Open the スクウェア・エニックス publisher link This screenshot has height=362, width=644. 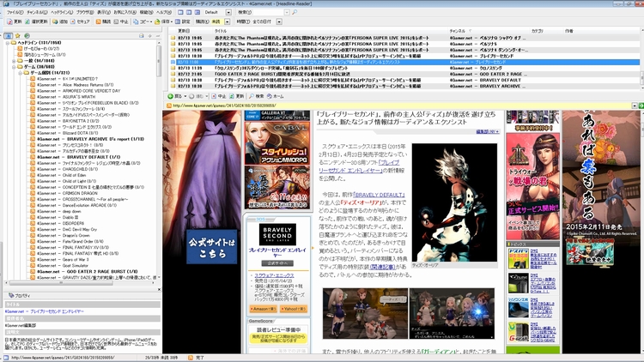click(274, 275)
